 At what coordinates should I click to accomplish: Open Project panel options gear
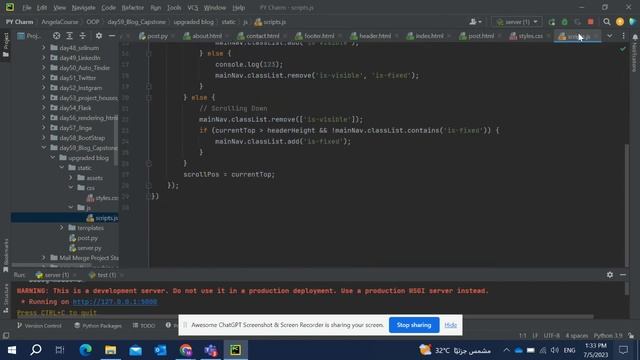tap(99, 36)
